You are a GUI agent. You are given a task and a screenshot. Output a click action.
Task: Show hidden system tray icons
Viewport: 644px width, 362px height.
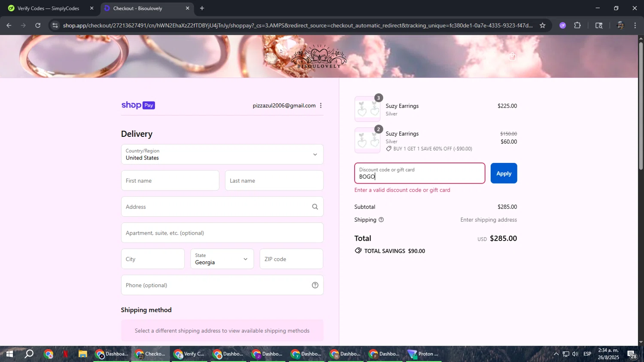coord(556,354)
